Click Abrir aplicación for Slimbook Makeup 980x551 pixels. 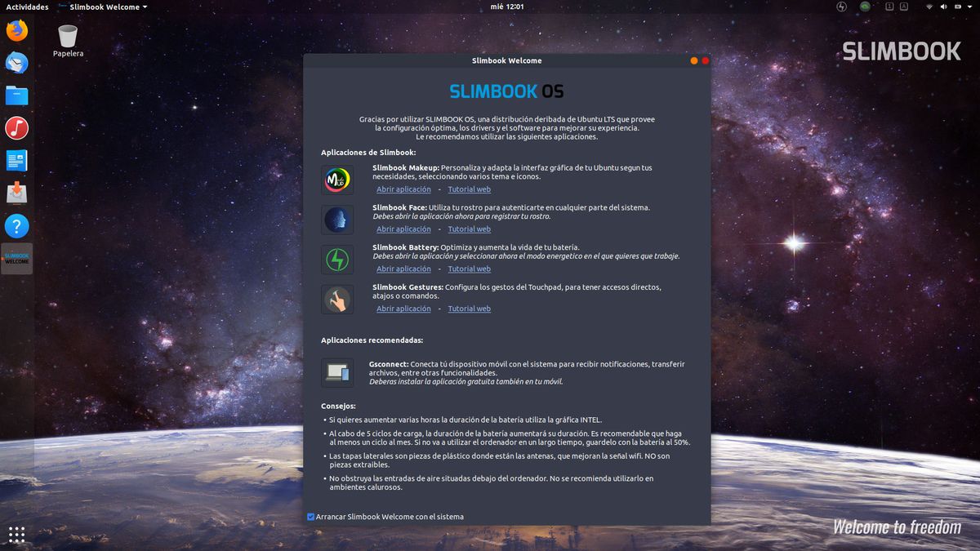point(403,189)
